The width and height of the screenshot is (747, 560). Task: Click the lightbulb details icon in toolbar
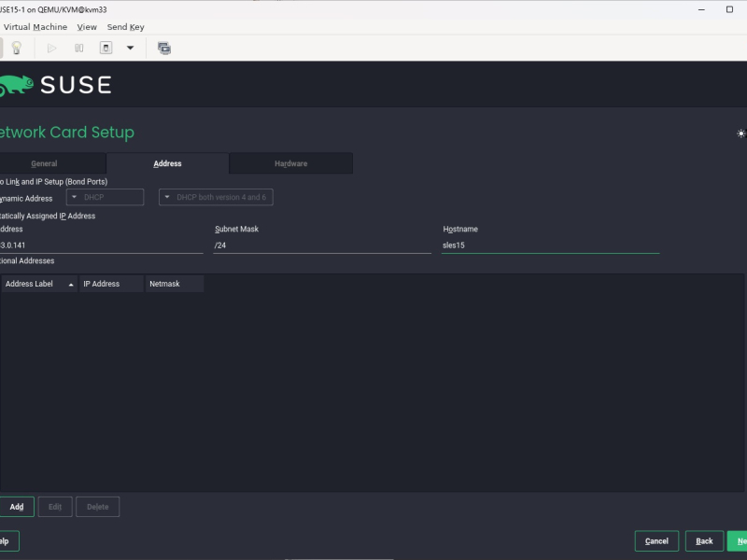pyautogui.click(x=16, y=48)
